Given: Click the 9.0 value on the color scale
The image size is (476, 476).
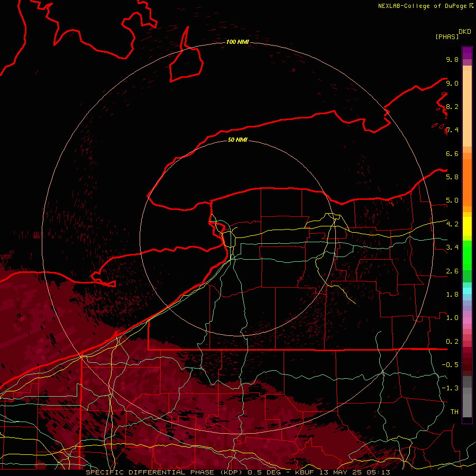Looking at the screenshot, I should [452, 83].
